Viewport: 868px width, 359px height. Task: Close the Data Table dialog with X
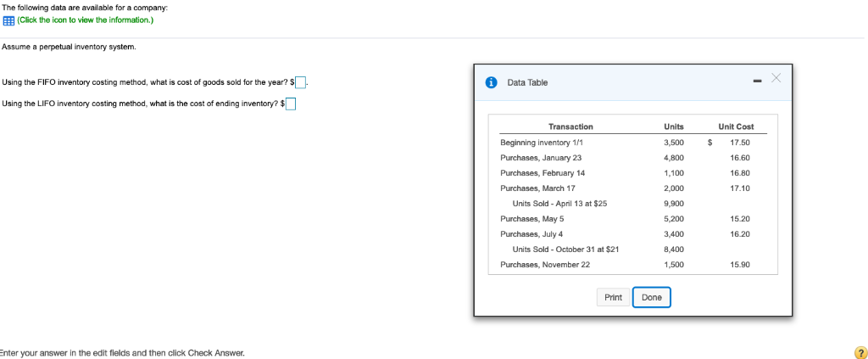775,79
